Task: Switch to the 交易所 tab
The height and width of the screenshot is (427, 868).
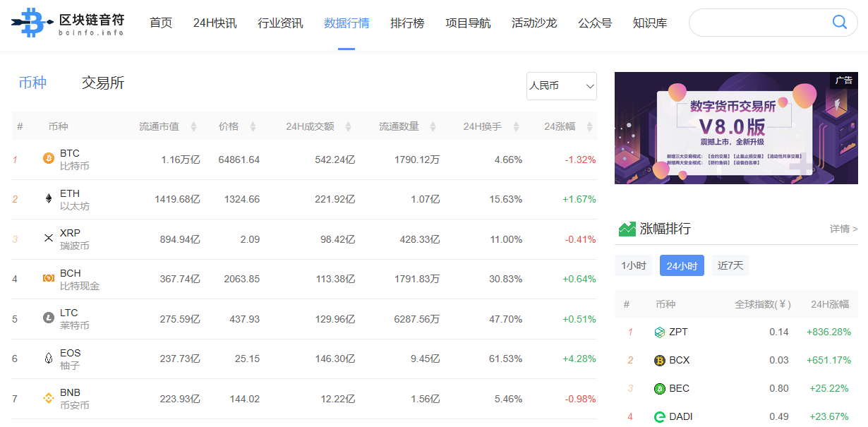Action: tap(103, 83)
